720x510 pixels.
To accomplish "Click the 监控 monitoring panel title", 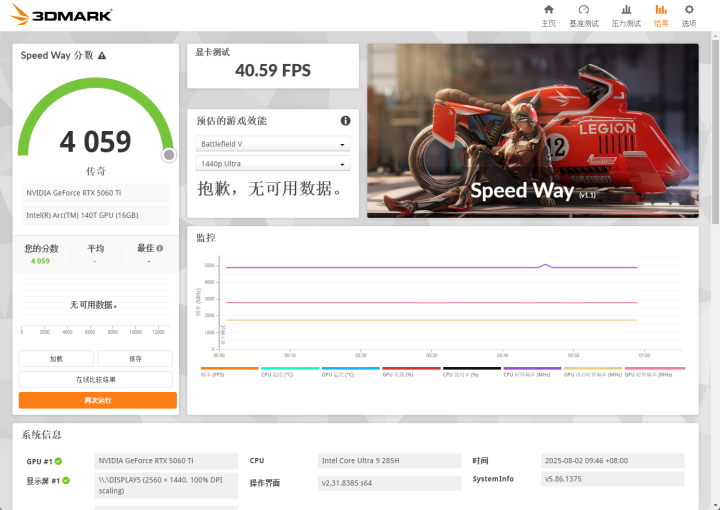I will (206, 237).
